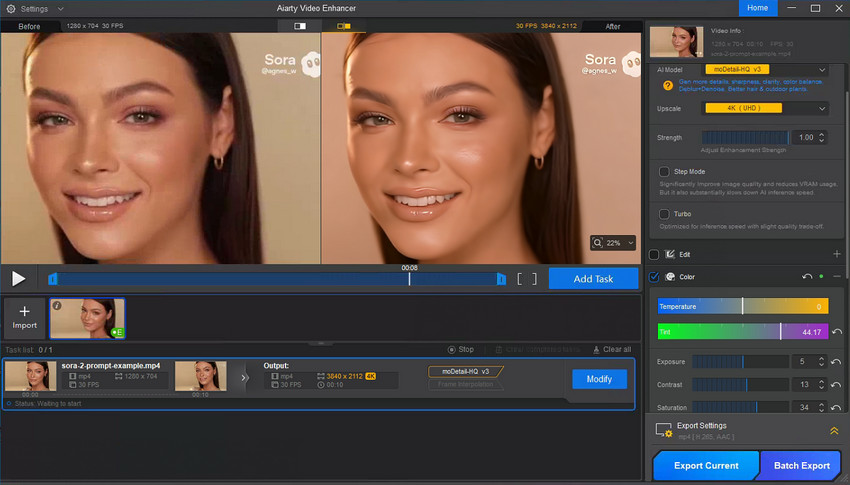Select the imported video thumbnail
Image resolution: width=850 pixels, height=485 pixels.
[87, 318]
